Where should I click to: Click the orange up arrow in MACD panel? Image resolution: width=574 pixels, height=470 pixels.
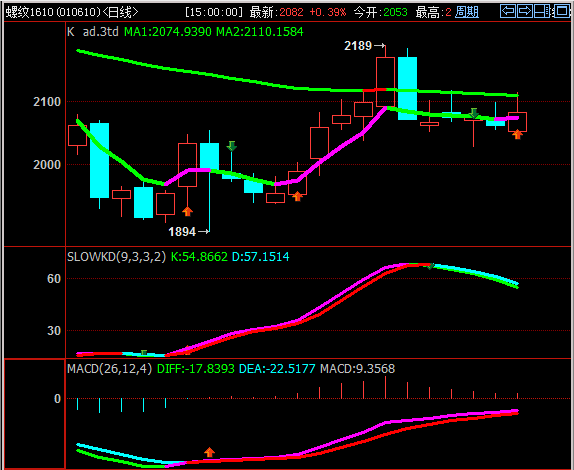coord(209,452)
